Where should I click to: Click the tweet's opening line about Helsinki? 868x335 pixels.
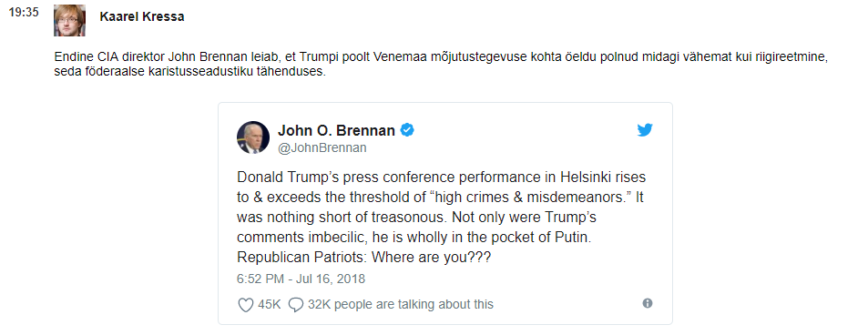point(441,178)
